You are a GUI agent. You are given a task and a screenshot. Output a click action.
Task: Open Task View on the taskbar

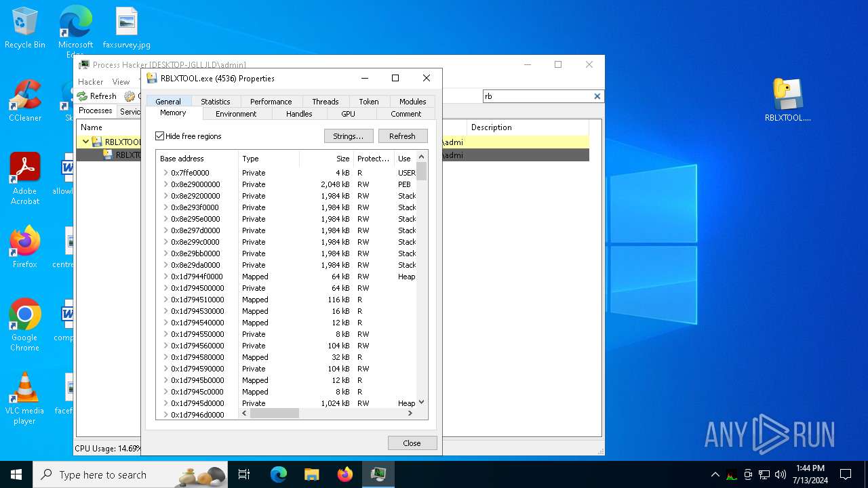[244, 474]
